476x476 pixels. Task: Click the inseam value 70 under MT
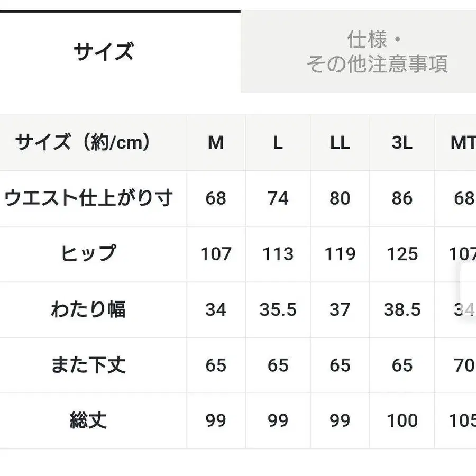[464, 365]
